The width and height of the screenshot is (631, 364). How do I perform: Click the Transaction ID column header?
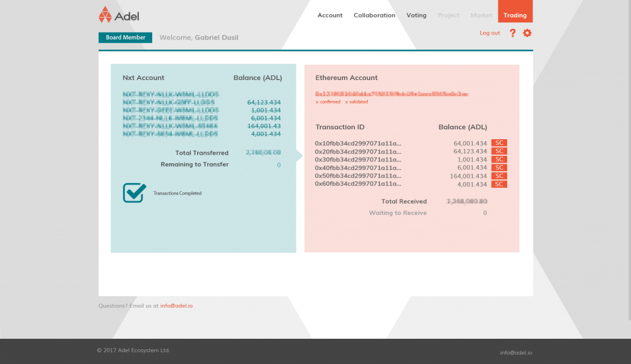point(340,127)
